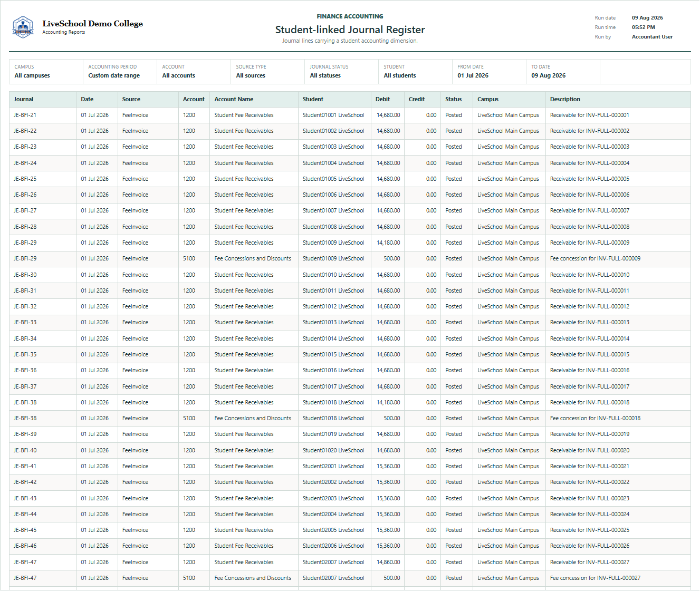
Task: Select journal entry JE-BFI-42
Action: click(x=25, y=482)
